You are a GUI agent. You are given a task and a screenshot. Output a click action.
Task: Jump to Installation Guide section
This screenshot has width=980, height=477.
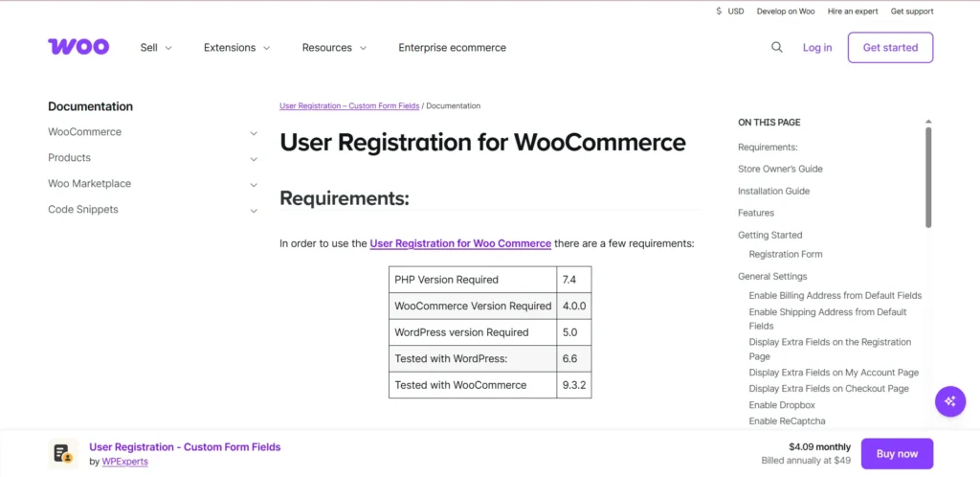(773, 191)
